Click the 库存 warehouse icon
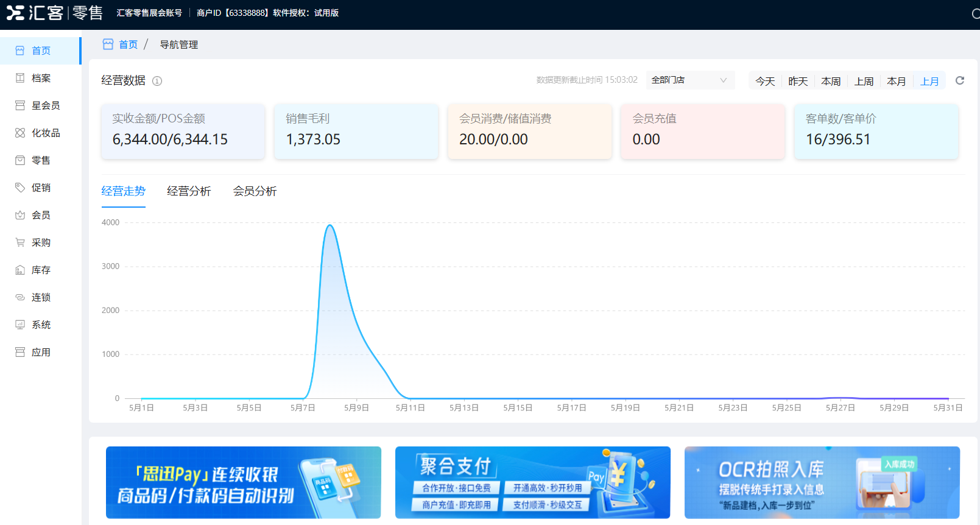Image resolution: width=980 pixels, height=525 pixels. point(20,270)
